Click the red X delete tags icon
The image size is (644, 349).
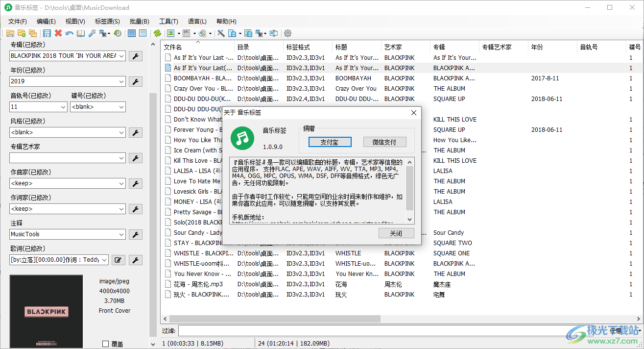(58, 33)
